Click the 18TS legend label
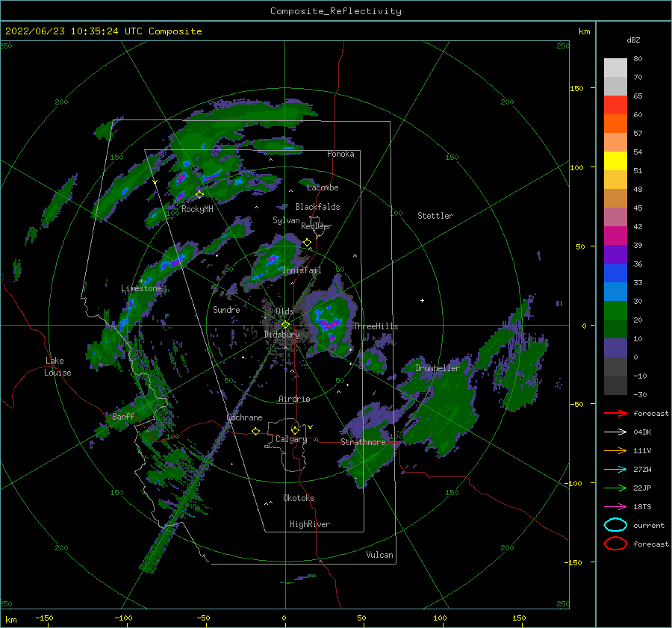Viewport: 672px width, 628px height. (642, 507)
